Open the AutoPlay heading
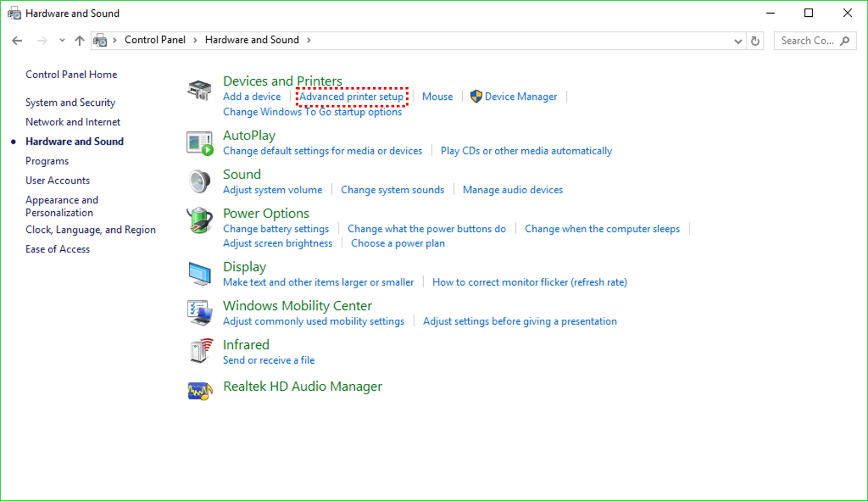 tap(249, 135)
